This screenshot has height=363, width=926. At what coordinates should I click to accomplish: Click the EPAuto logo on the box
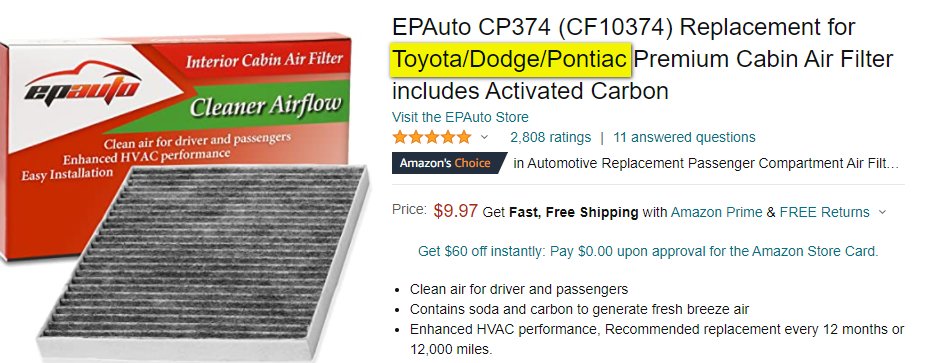(x=83, y=85)
